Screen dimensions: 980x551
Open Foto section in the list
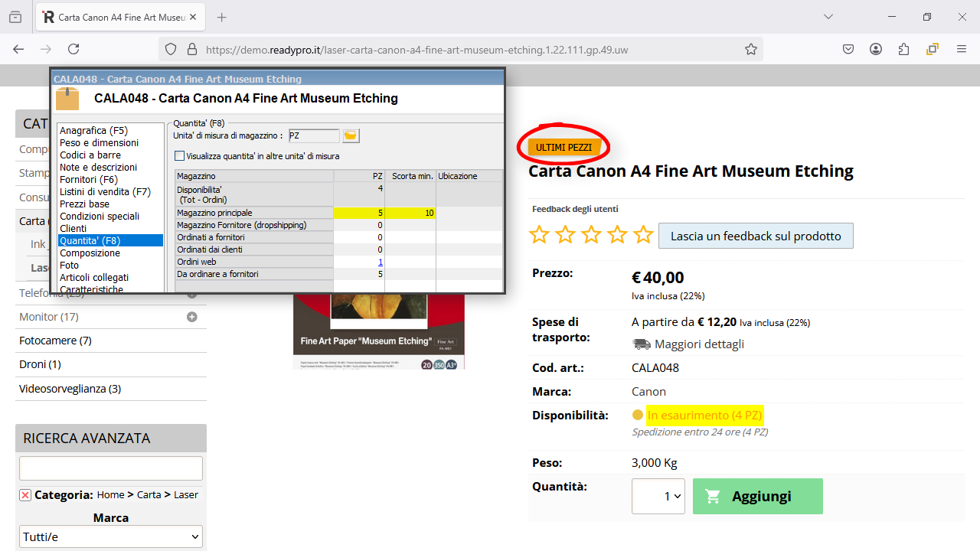click(x=69, y=266)
